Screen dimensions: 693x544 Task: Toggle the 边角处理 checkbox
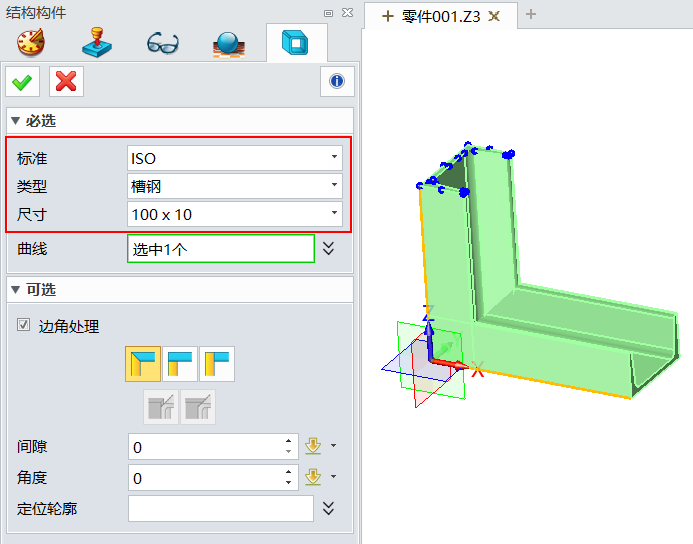click(24, 326)
